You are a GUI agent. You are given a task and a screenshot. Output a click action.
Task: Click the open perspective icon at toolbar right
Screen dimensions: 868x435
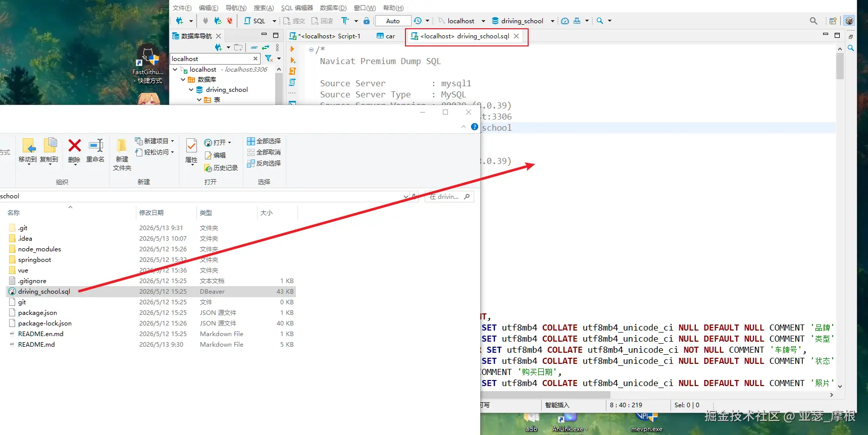833,21
